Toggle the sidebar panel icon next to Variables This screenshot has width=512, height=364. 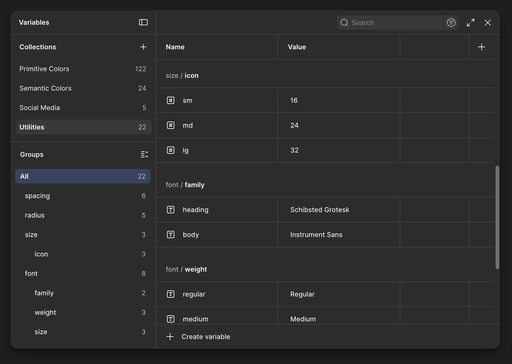coord(143,22)
